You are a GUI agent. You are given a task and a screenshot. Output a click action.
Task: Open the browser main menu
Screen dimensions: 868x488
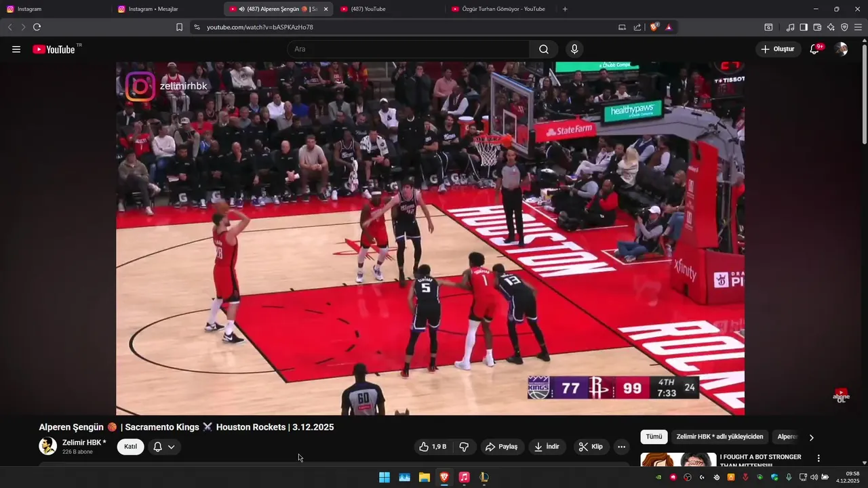(859, 27)
